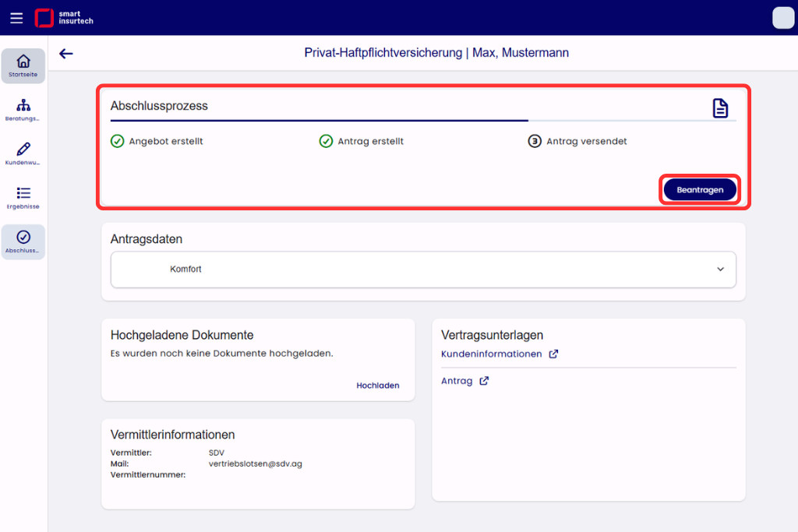Click the Angebot erstellt step
This screenshot has width=798, height=532.
(x=157, y=142)
